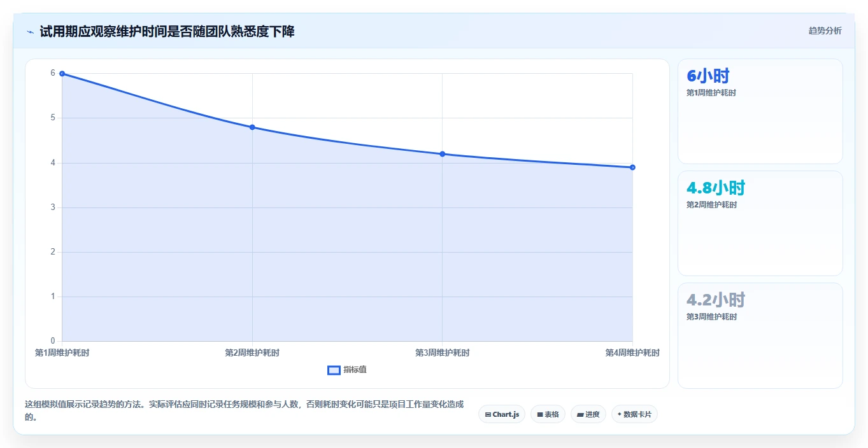This screenshot has width=868, height=448.
Task: Click the 第2周维护耗时 axis label
Action: click(252, 353)
